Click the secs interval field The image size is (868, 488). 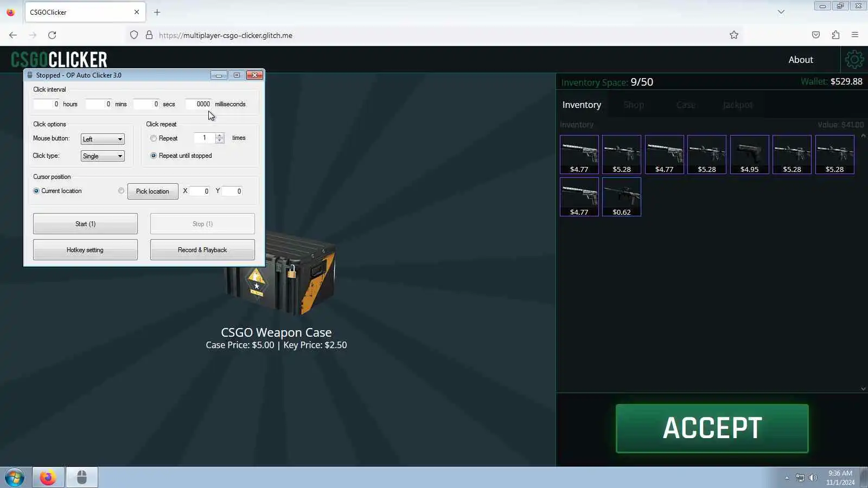coord(146,104)
